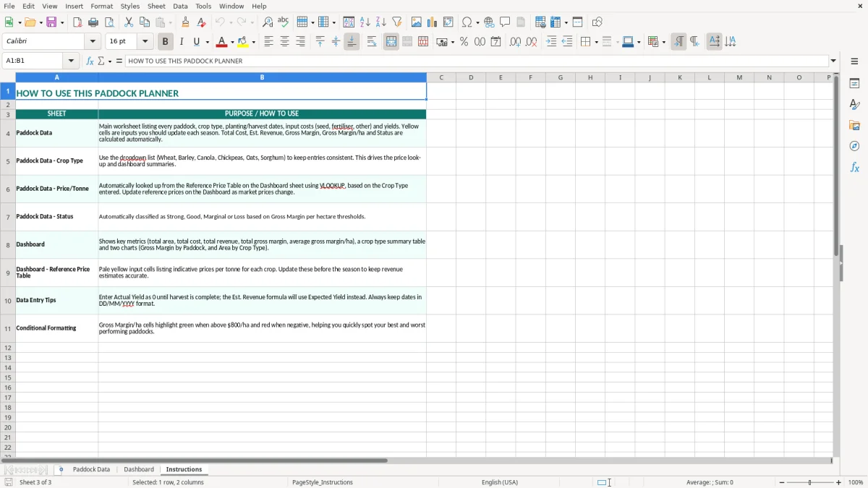Toggle Italic formatting
The image size is (868, 488).
(182, 42)
